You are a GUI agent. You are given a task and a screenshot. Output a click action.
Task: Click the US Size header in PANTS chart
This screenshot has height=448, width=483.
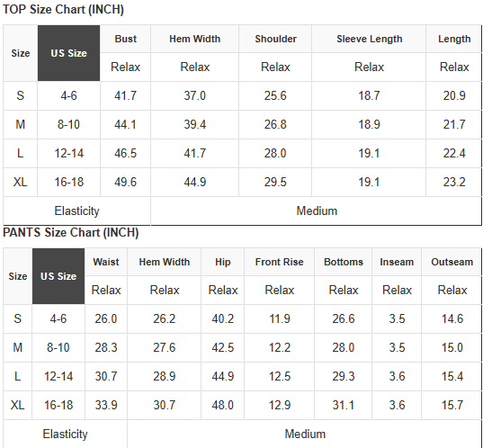58,276
